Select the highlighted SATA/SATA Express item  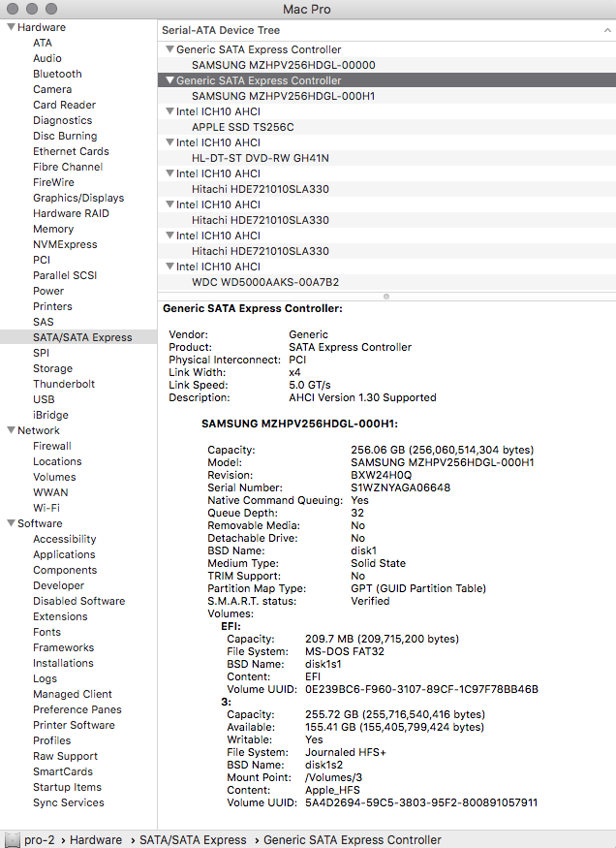coord(78,337)
